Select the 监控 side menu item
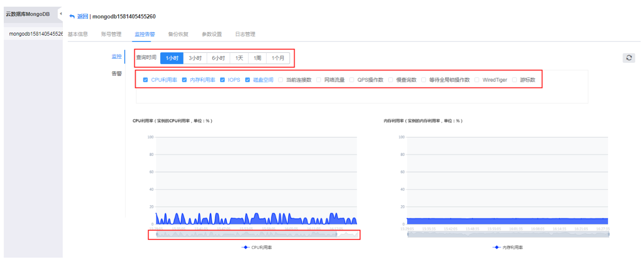This screenshot has height=261, width=644. [117, 56]
